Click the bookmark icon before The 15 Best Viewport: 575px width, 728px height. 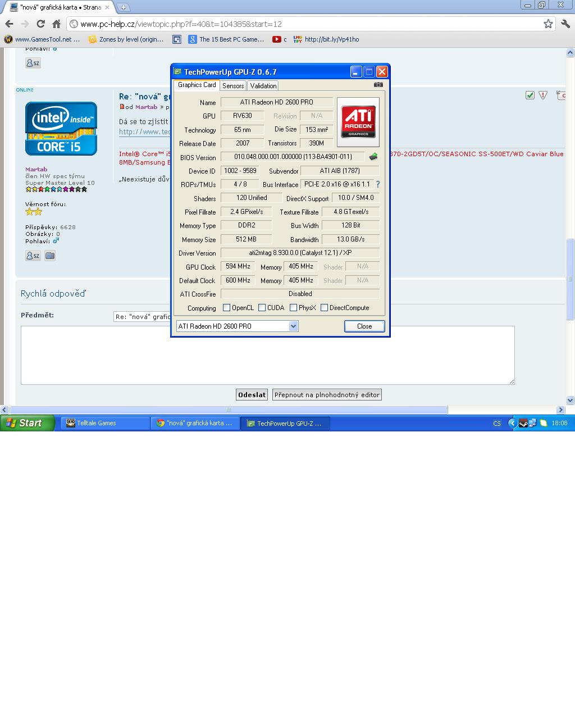[177, 39]
